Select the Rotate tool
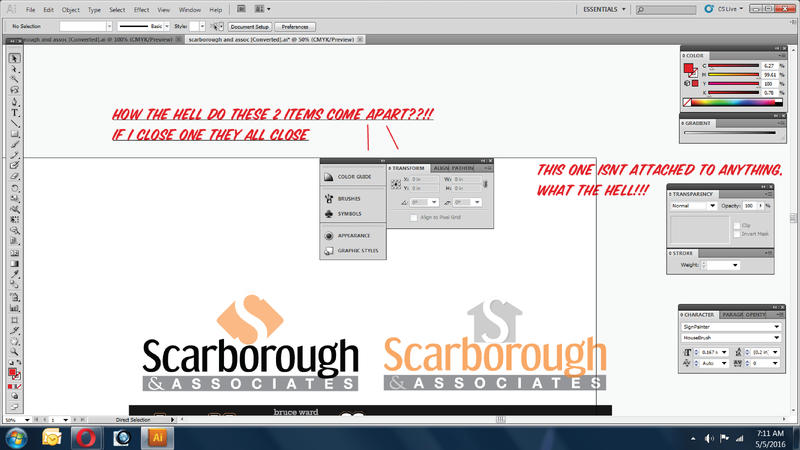Image resolution: width=800 pixels, height=450 pixels. click(x=14, y=188)
